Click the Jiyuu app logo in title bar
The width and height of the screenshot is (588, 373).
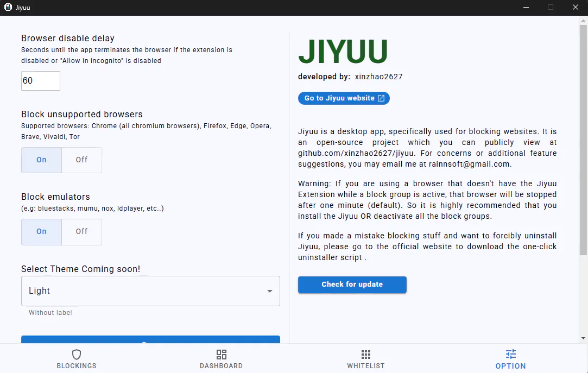click(8, 7)
